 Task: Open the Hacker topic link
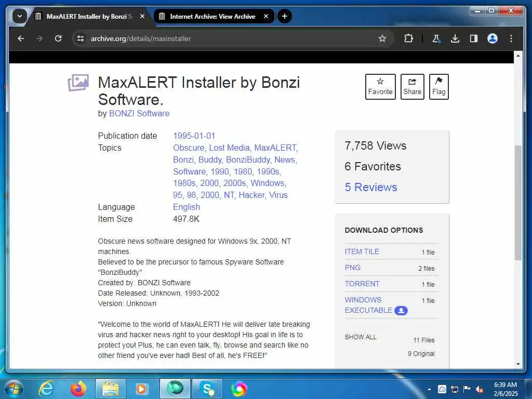click(x=251, y=195)
